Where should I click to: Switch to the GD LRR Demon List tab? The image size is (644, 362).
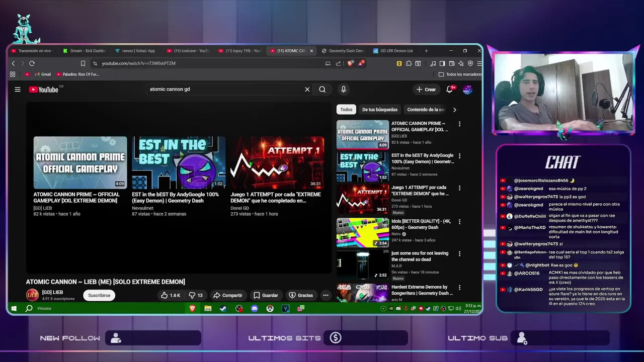tap(394, 51)
